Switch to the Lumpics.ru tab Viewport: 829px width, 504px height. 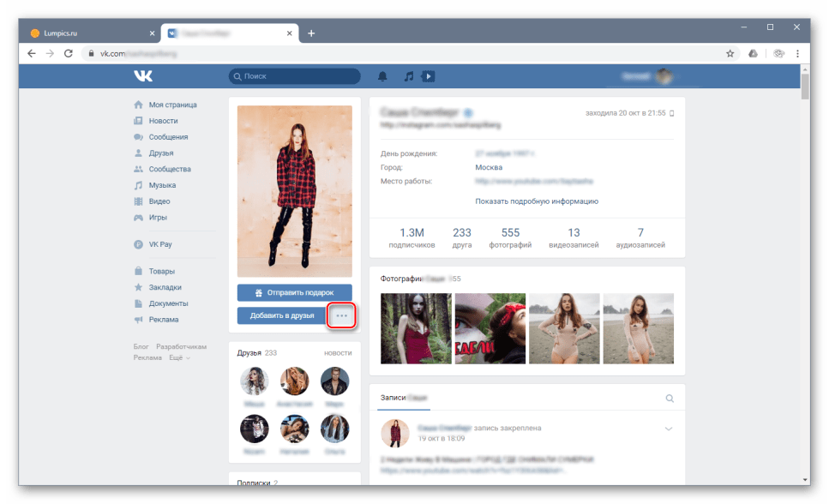(x=86, y=33)
